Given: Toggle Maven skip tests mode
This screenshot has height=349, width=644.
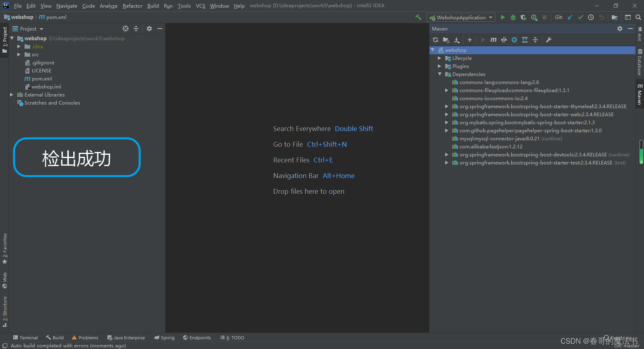Looking at the screenshot, I should [514, 40].
